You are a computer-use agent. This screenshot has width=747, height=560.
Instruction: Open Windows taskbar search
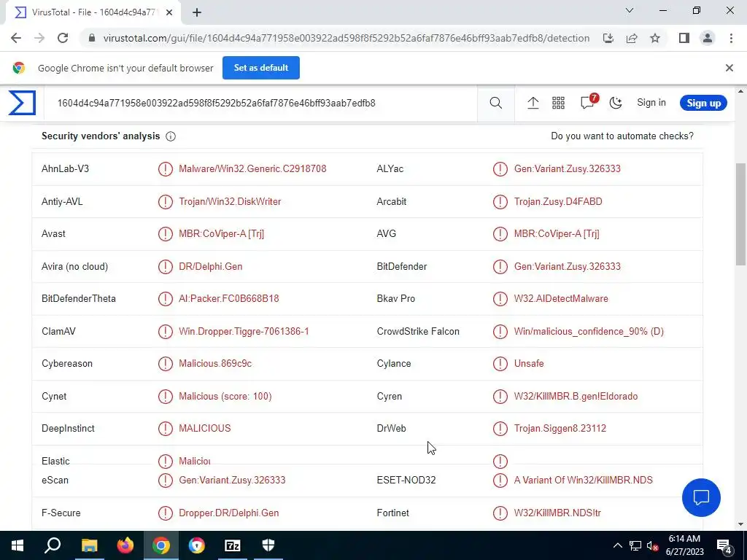coord(53,545)
